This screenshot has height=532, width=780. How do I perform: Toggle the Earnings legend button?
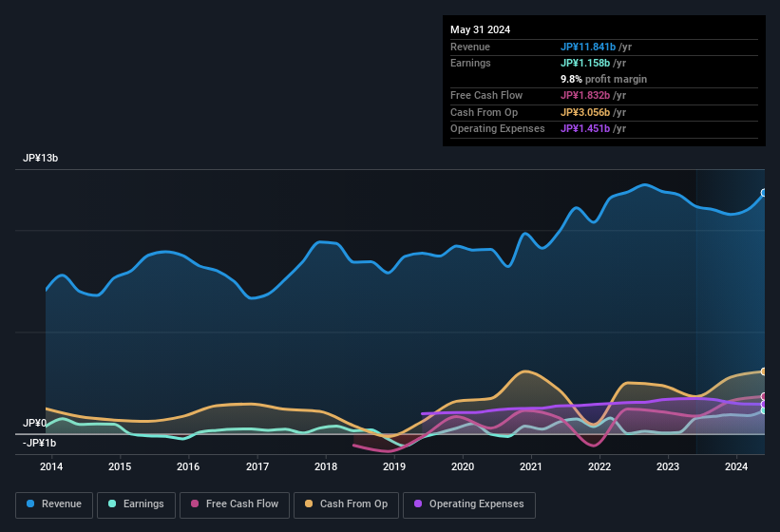[x=136, y=504]
